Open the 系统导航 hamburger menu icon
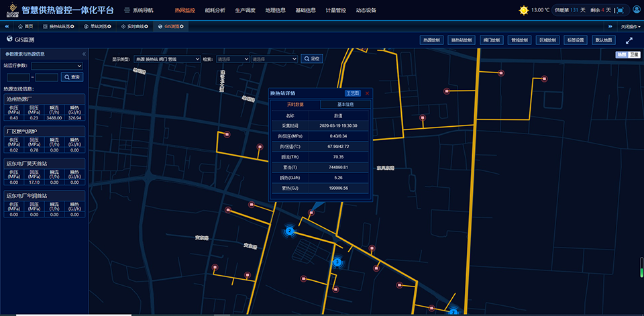644x316 pixels. [x=127, y=11]
